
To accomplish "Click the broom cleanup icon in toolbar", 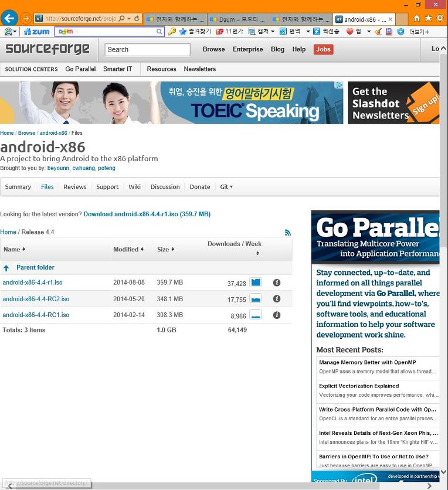I will pos(378,32).
